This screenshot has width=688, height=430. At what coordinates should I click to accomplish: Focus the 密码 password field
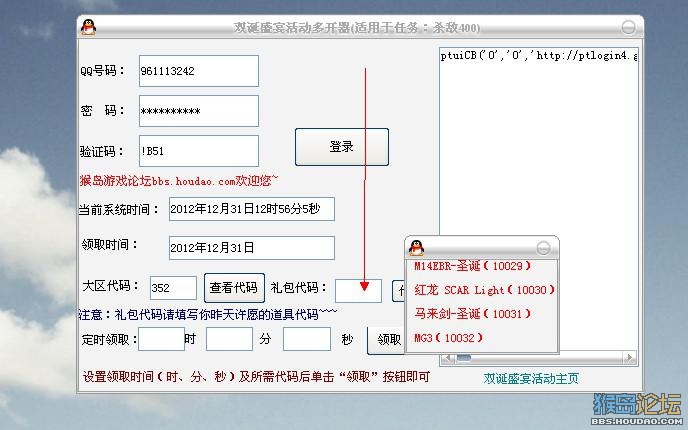[x=199, y=111]
